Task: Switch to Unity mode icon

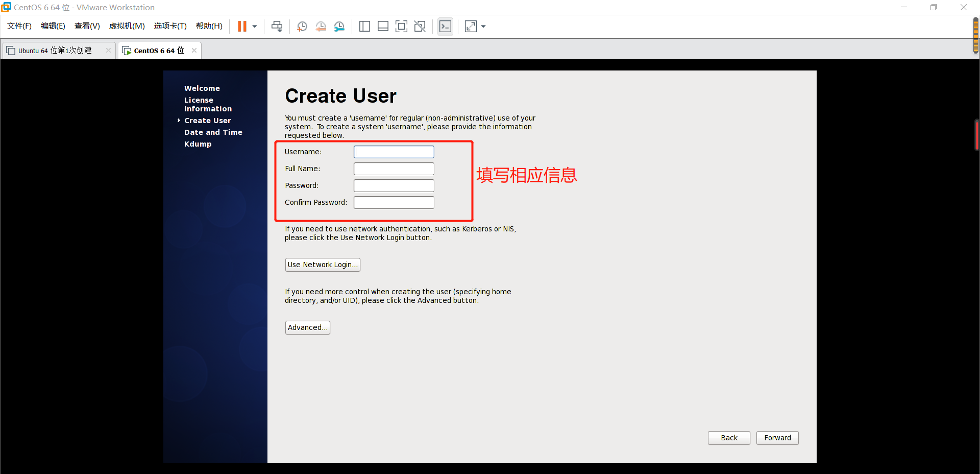Action: (x=420, y=27)
